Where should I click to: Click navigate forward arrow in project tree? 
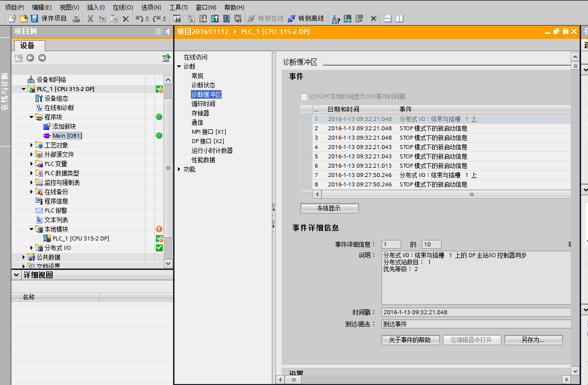pyautogui.click(x=42, y=58)
